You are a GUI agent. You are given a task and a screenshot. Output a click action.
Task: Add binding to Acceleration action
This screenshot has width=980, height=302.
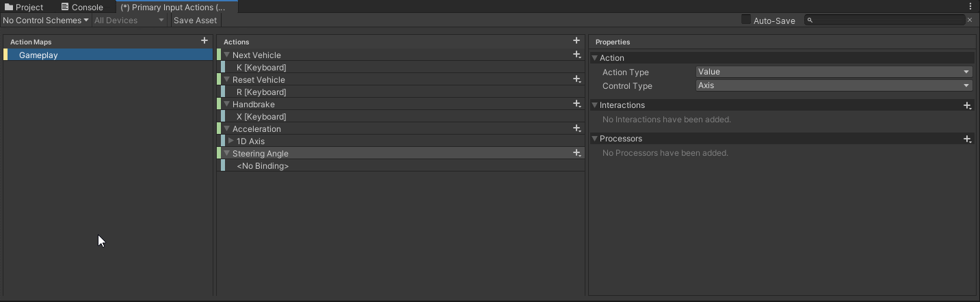[577, 128]
